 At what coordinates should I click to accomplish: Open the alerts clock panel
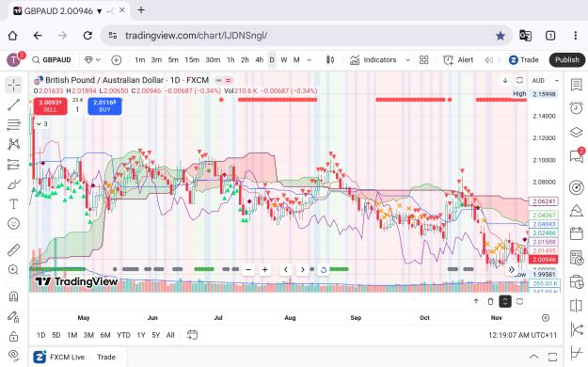576,107
